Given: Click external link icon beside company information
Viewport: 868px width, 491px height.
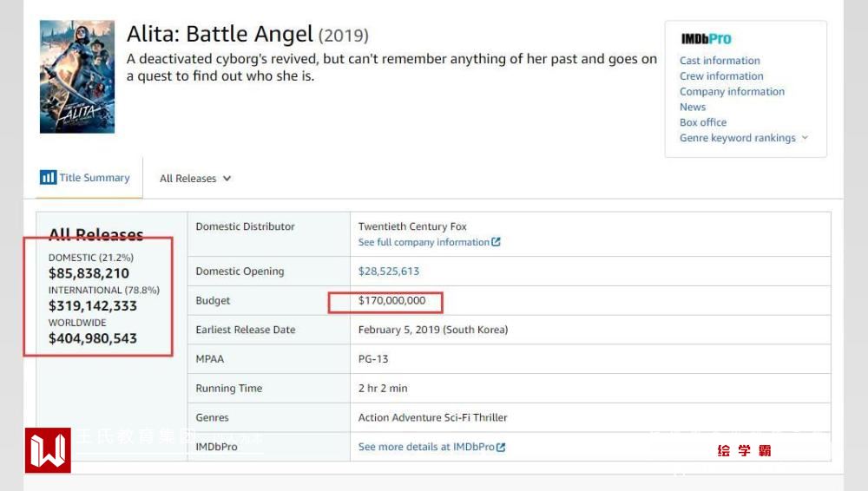Looking at the screenshot, I should click(496, 242).
